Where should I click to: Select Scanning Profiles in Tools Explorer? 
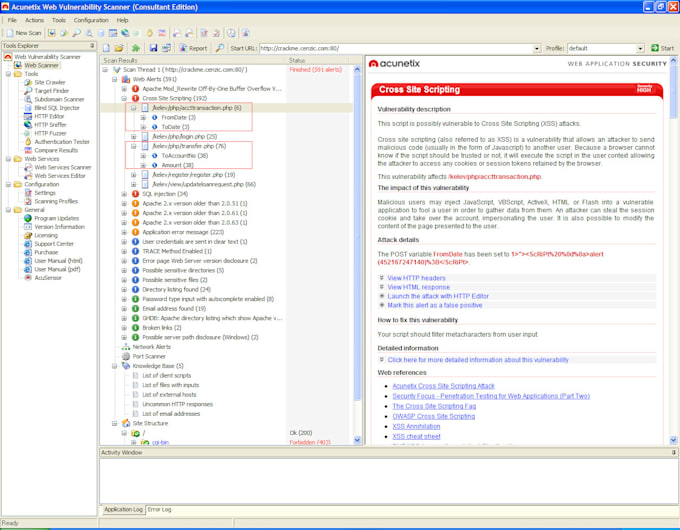[x=56, y=201]
